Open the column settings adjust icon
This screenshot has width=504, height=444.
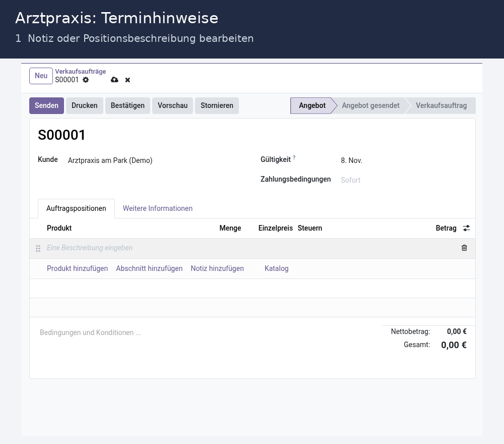[x=466, y=228]
